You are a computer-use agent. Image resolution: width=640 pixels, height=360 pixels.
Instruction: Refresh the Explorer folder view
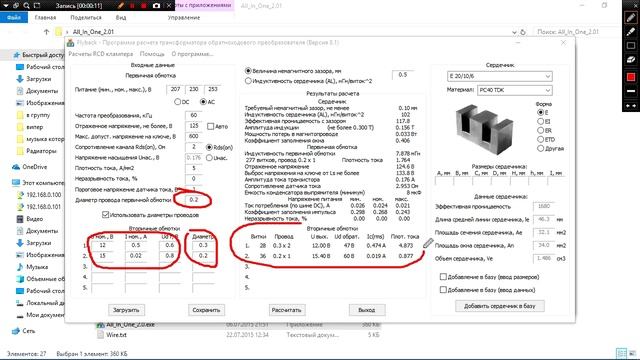pyautogui.click(x=523, y=32)
